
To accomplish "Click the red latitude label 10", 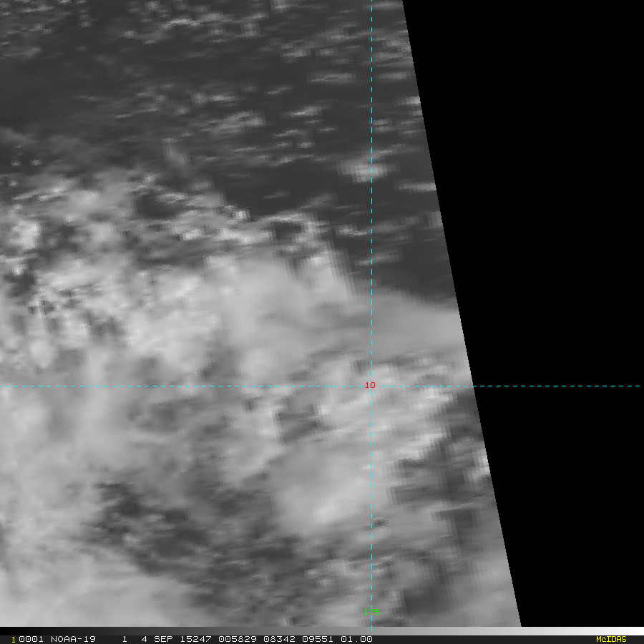I will click(370, 385).
